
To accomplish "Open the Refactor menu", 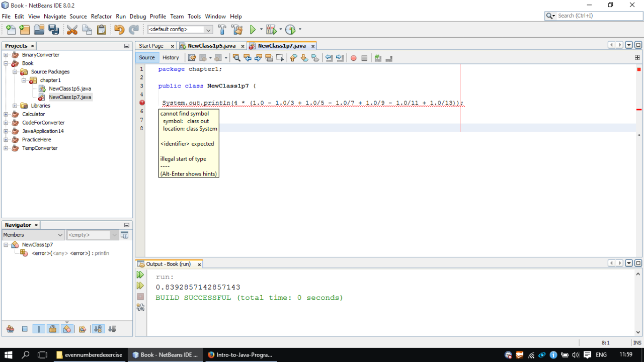I will tap(101, 16).
